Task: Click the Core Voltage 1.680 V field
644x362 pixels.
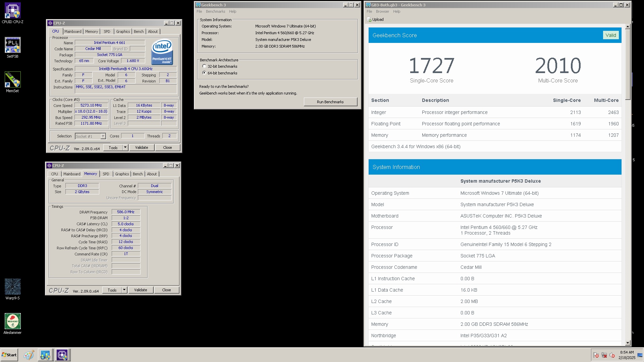Action: click(x=133, y=61)
